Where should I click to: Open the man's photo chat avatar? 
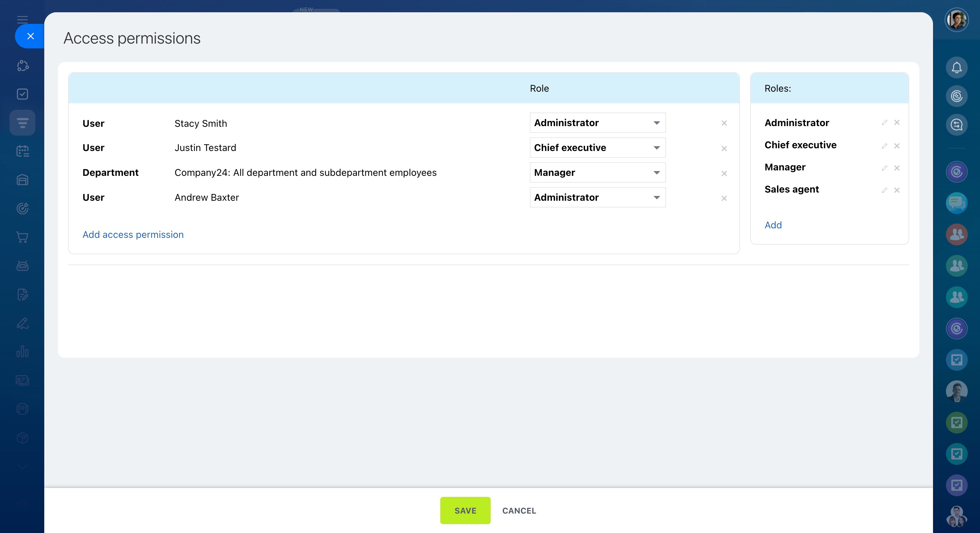[957, 391]
